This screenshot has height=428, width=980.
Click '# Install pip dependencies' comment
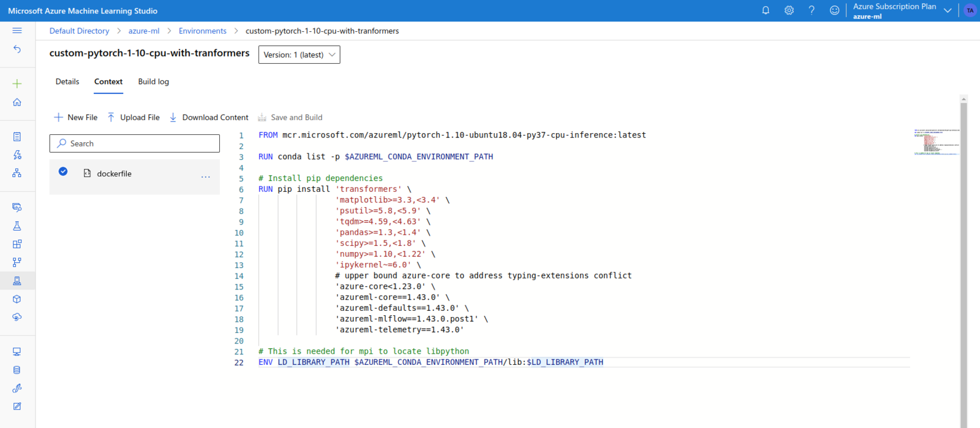(x=320, y=178)
